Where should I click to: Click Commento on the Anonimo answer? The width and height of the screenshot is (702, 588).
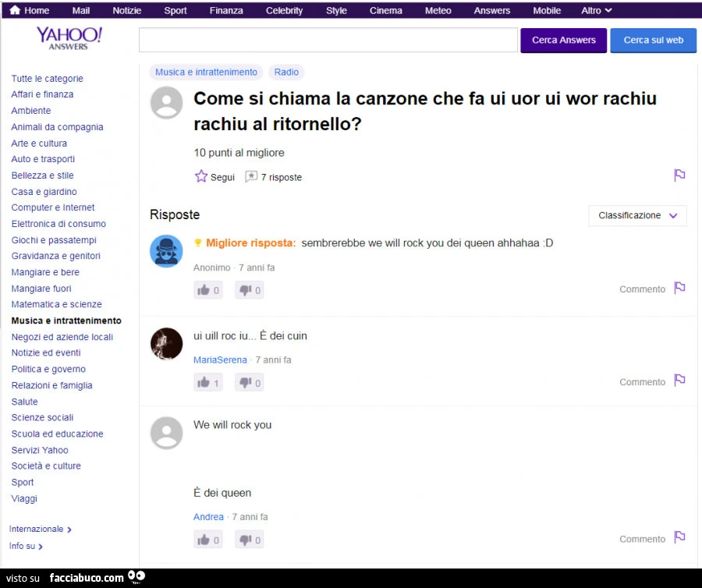click(x=642, y=289)
